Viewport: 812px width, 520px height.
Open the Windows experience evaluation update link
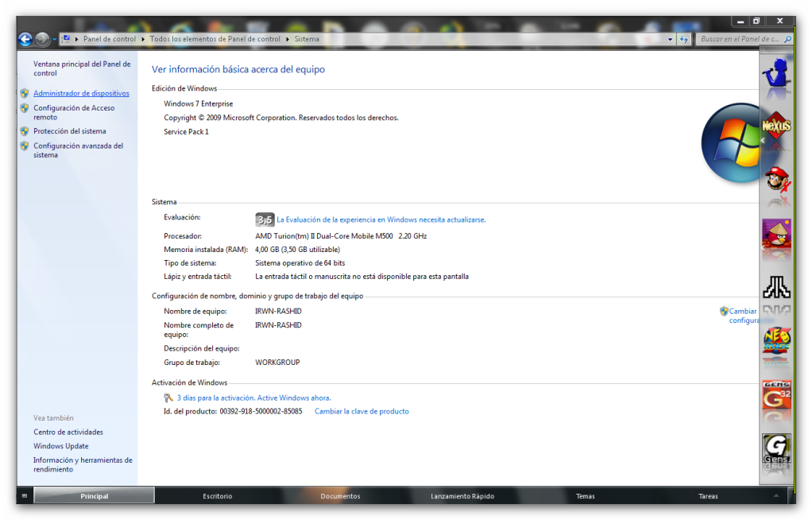point(381,219)
